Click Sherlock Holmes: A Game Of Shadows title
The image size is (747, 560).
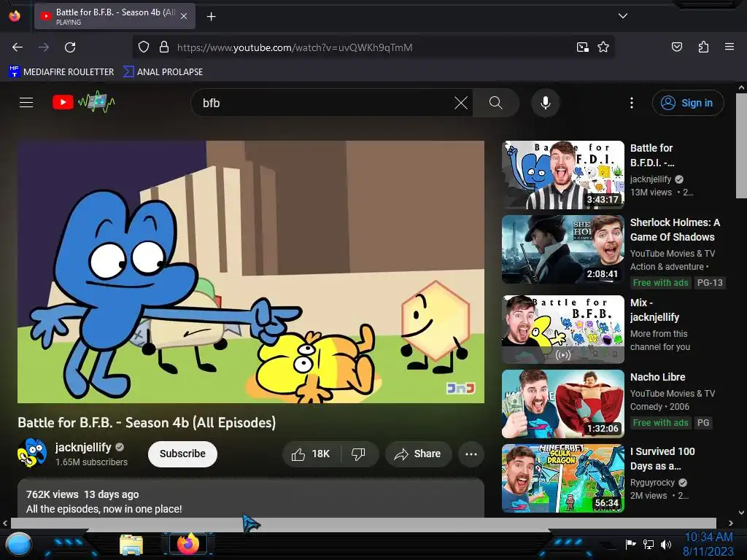click(x=675, y=230)
